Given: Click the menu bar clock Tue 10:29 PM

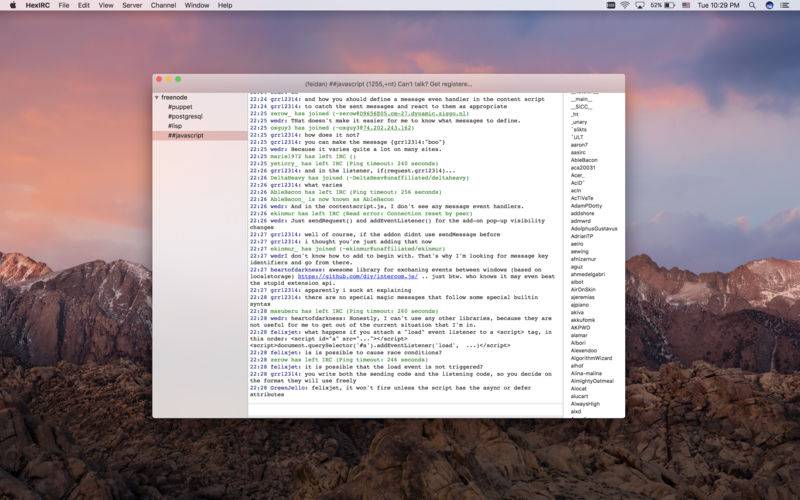Looking at the screenshot, I should click(x=718, y=5).
